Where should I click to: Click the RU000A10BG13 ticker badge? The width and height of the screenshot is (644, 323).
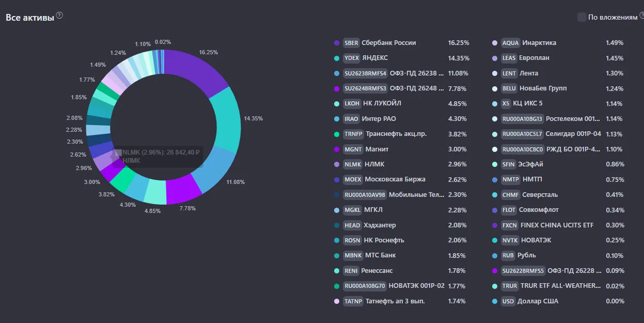(523, 119)
